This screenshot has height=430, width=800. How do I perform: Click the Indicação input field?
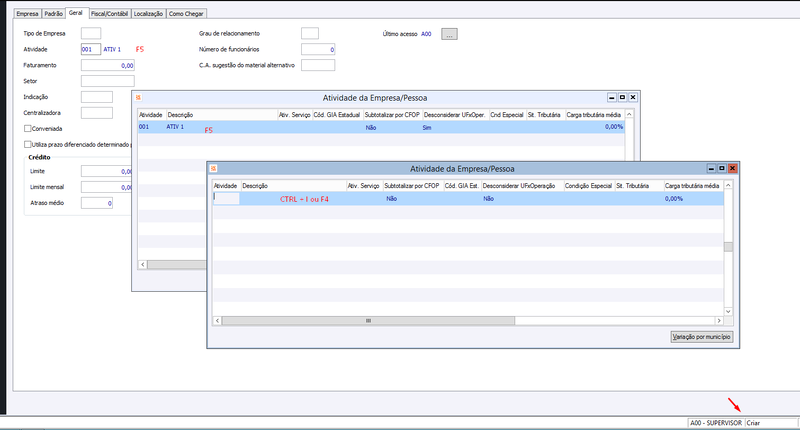click(x=97, y=97)
